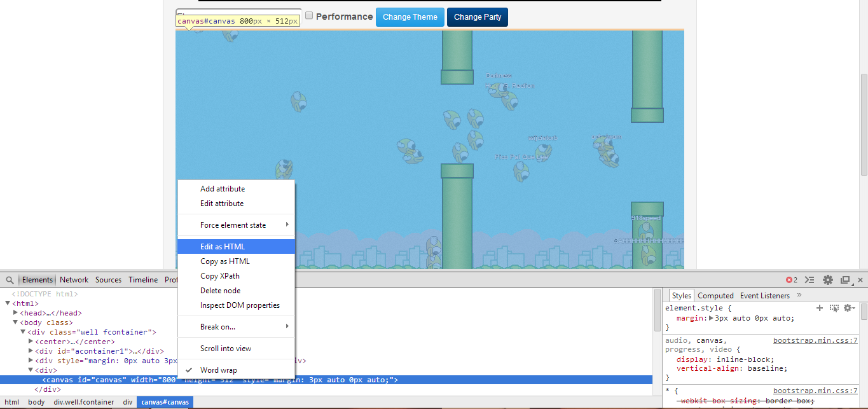Open the Event Listeners sidebar tab

pos(765,296)
